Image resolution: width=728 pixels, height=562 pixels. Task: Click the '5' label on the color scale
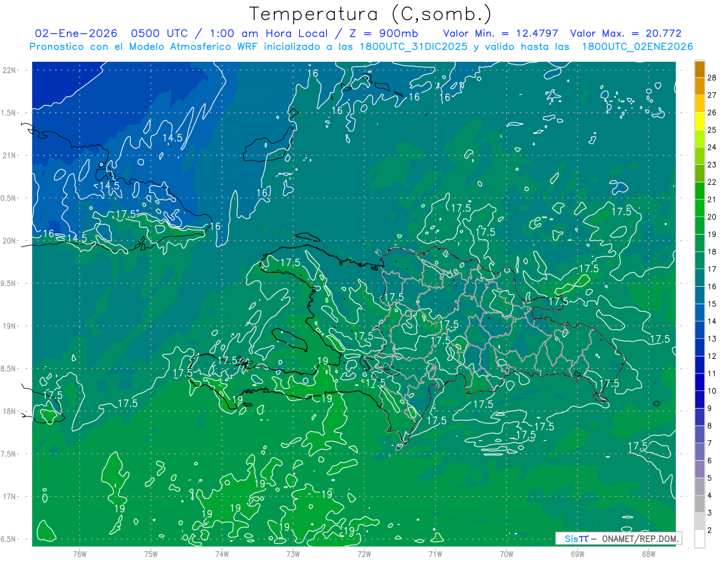click(710, 478)
